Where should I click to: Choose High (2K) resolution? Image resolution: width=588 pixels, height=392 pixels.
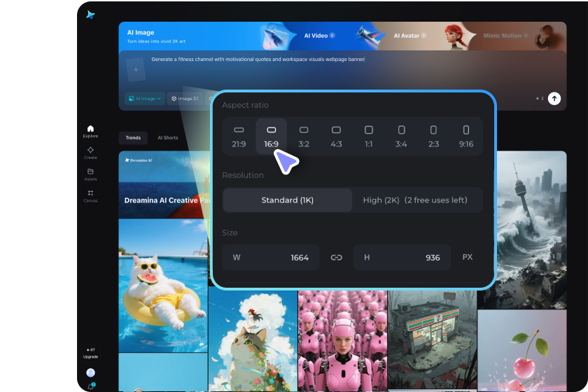[416, 200]
